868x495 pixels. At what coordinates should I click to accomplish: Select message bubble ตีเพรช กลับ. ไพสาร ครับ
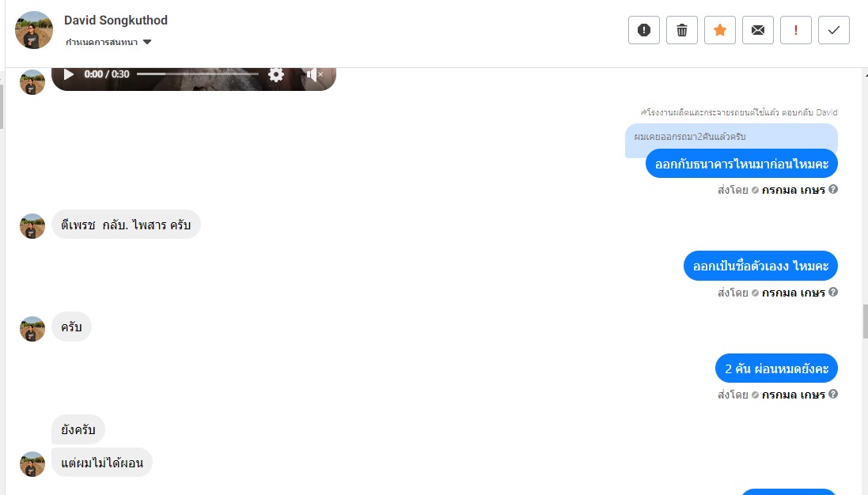tap(127, 225)
